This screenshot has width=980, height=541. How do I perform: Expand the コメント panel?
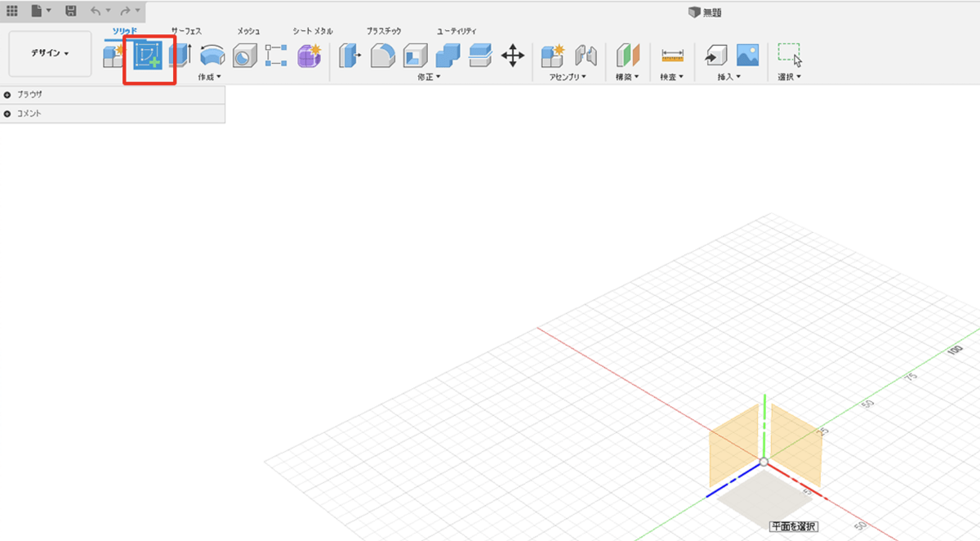[7, 114]
